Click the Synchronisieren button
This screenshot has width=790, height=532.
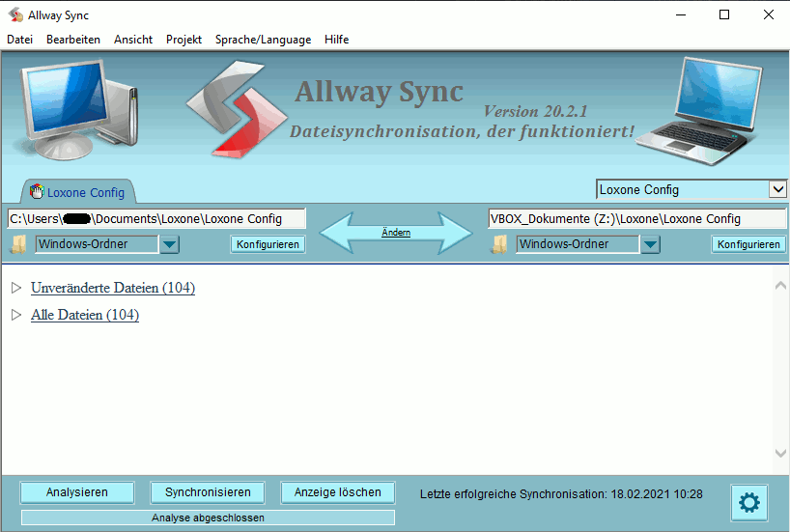tap(208, 492)
